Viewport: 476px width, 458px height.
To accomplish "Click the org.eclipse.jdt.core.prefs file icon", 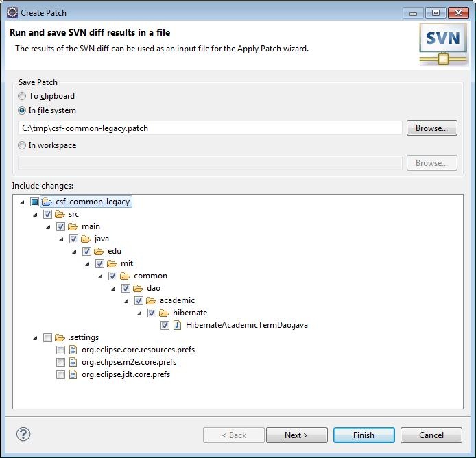I will (x=73, y=374).
